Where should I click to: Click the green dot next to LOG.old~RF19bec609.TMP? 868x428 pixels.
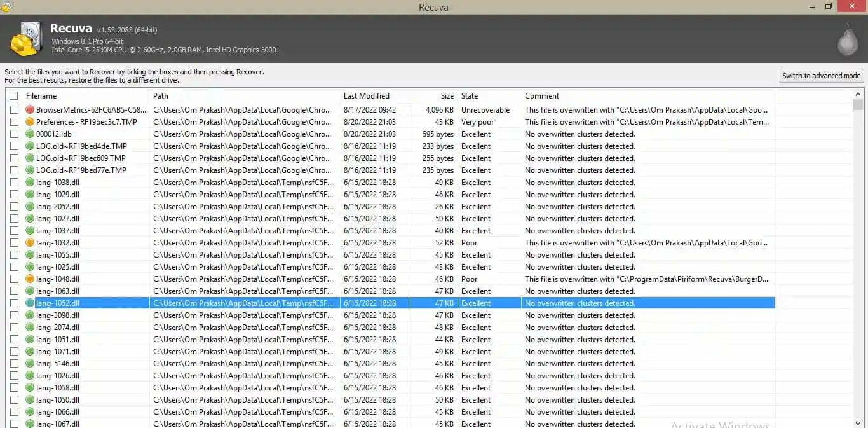(x=30, y=158)
